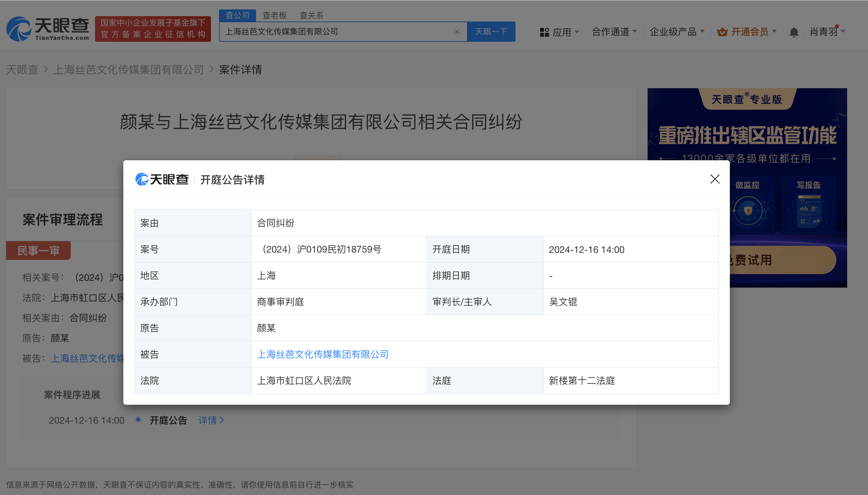Close the 开庭公告详情 dialog
Screen dimensions: 868x495
[715, 179]
